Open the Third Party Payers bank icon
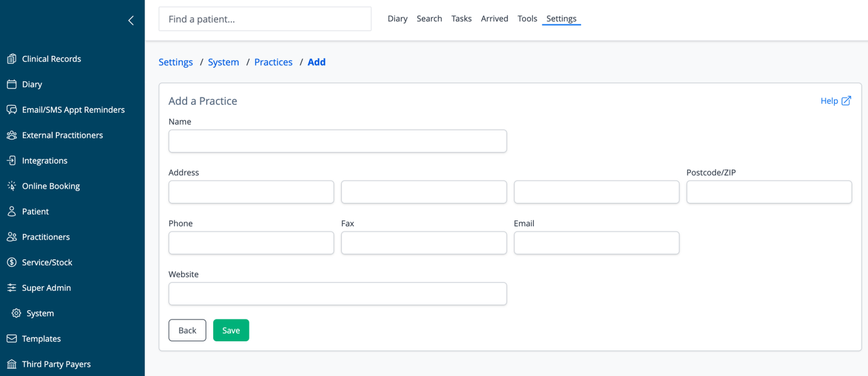This screenshot has width=868, height=376. [12, 364]
